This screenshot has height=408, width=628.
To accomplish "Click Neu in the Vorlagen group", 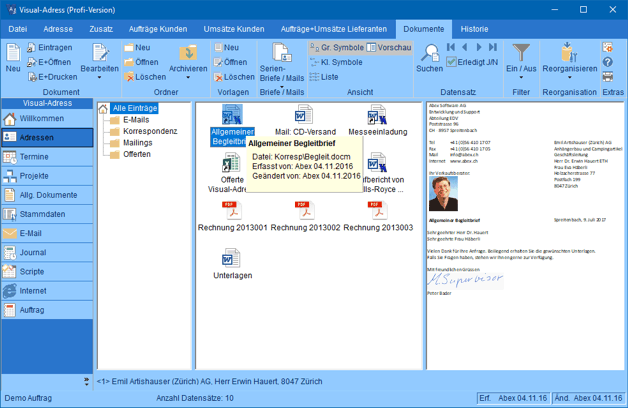I will point(227,48).
